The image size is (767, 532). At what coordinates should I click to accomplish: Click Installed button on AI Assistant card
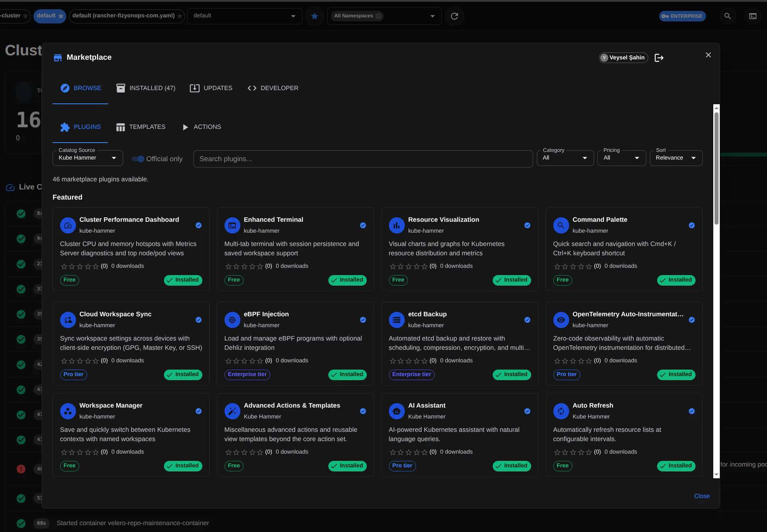pos(512,466)
